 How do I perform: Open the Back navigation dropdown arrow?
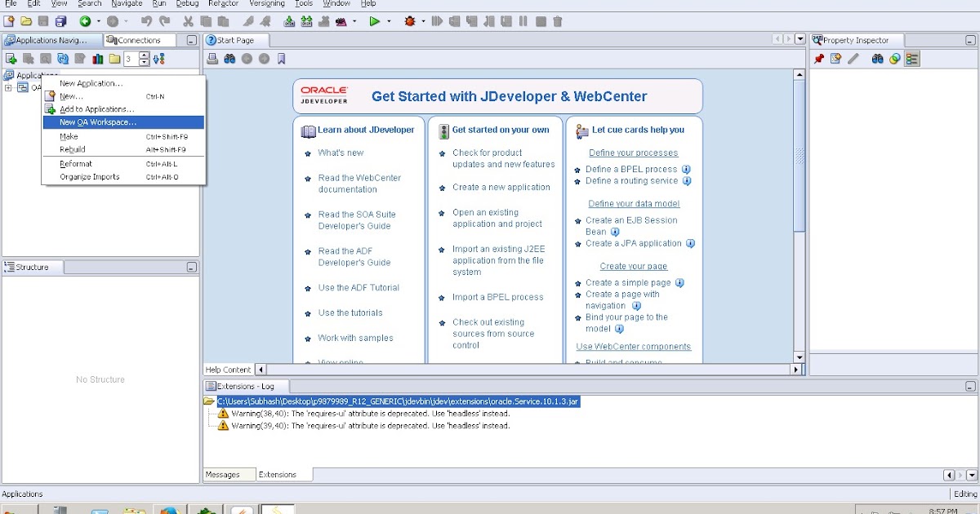(x=100, y=22)
